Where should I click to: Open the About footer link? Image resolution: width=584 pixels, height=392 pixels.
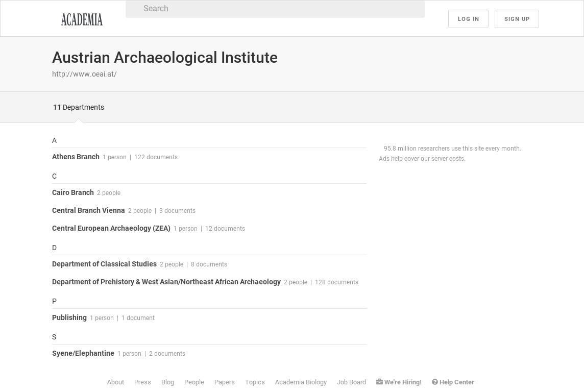[x=115, y=382]
